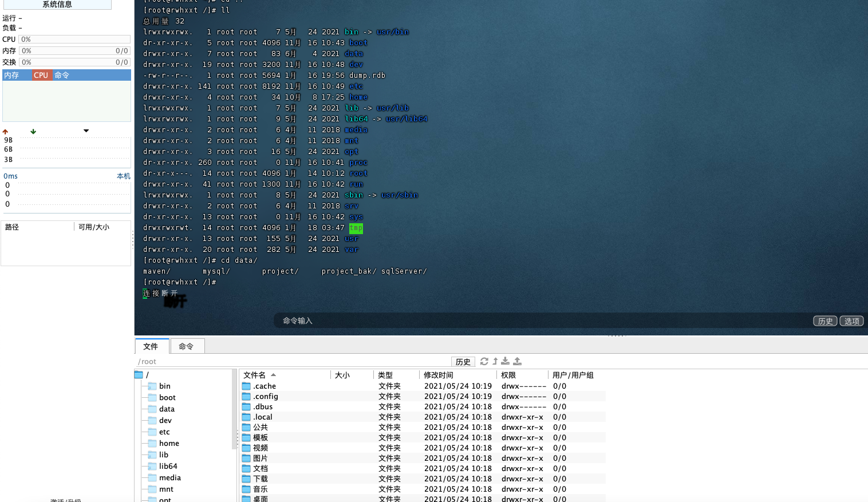Click the red upload speed arrow icon
The image size is (868, 502).
(5, 132)
